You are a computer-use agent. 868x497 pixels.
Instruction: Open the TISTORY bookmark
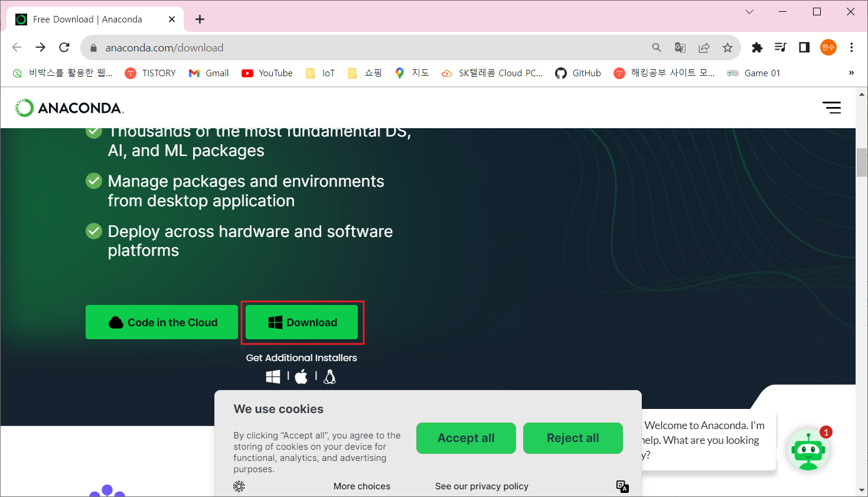tap(151, 73)
